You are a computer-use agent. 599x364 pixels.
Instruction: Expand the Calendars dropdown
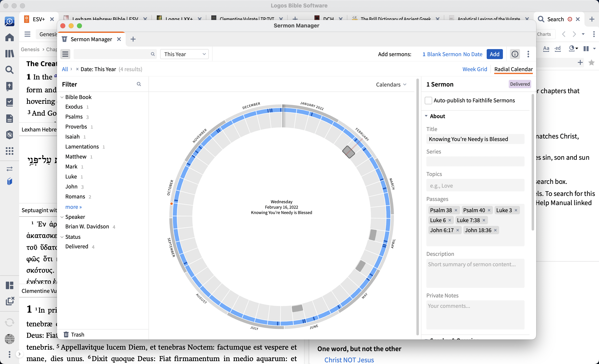click(391, 84)
